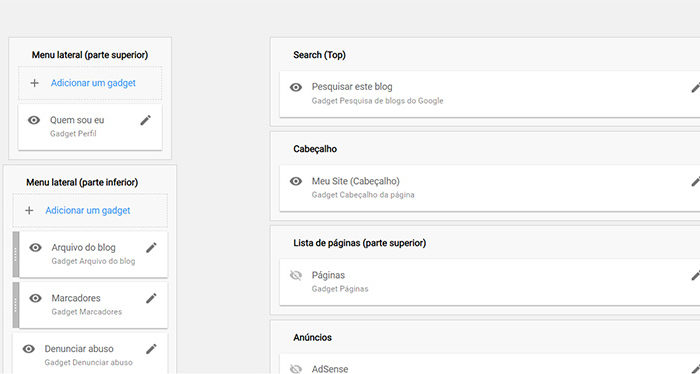Edit the Denunciar abuso gadget

click(x=151, y=349)
